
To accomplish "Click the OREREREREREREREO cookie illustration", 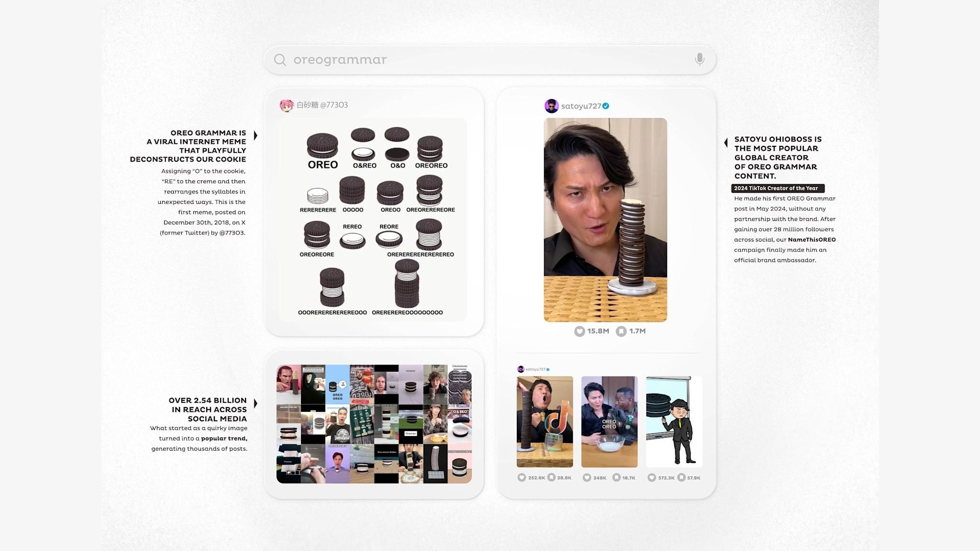I will point(429,234).
